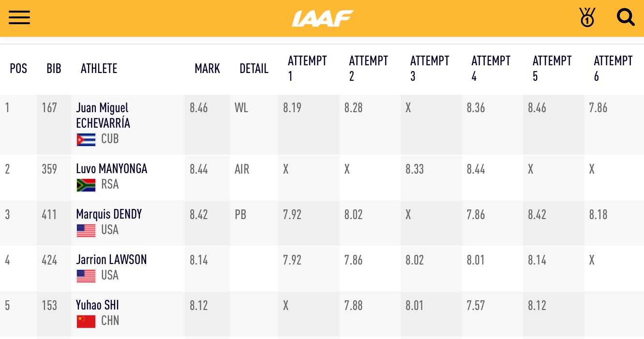Open Marquis DENDY's athlete page
Viewport: 644px width, 339px height.
click(109, 214)
